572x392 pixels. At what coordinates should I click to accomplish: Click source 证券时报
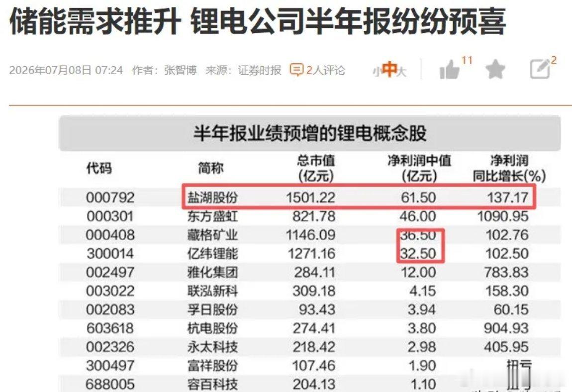point(260,70)
